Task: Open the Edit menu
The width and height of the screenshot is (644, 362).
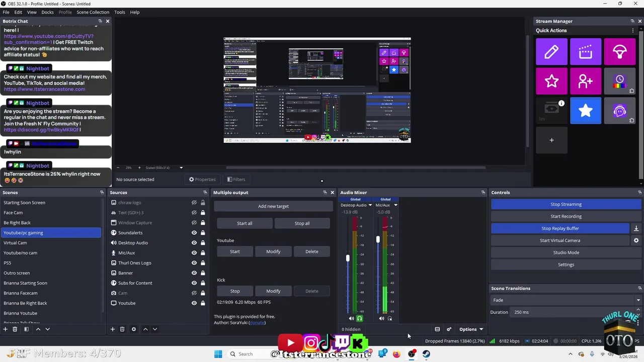Action: (x=18, y=12)
